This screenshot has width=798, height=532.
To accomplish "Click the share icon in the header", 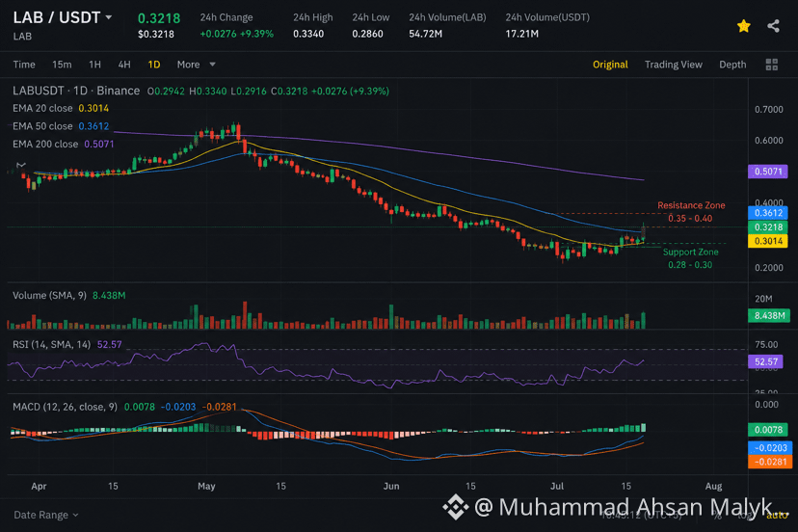I will tap(773, 25).
